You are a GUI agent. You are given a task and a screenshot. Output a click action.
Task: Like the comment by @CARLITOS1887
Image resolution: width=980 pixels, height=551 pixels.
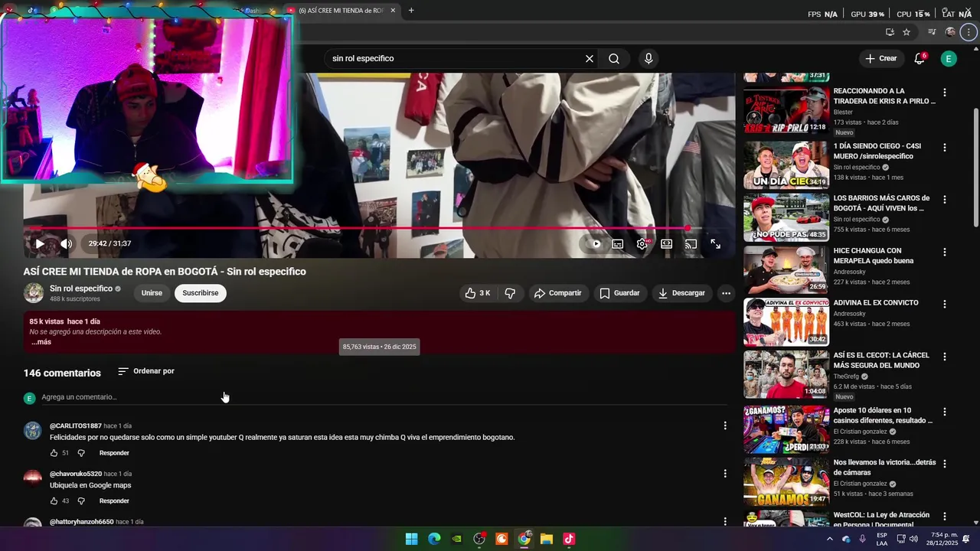tap(54, 453)
